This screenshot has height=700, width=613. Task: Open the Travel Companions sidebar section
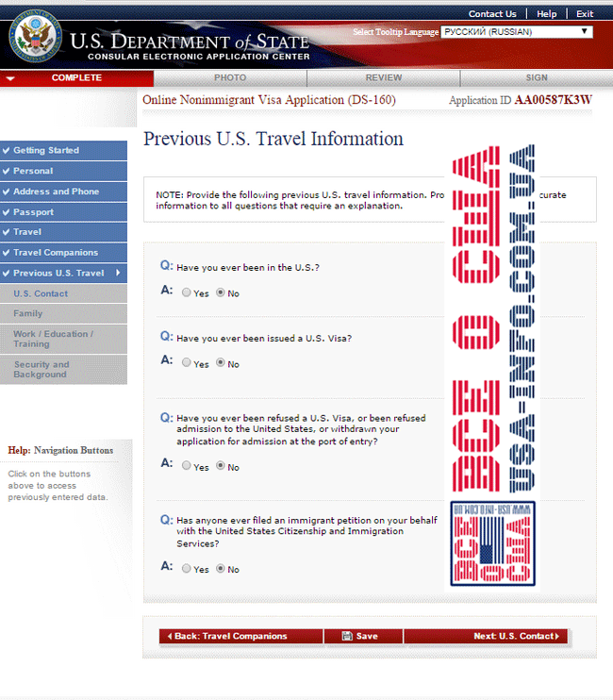(x=63, y=253)
